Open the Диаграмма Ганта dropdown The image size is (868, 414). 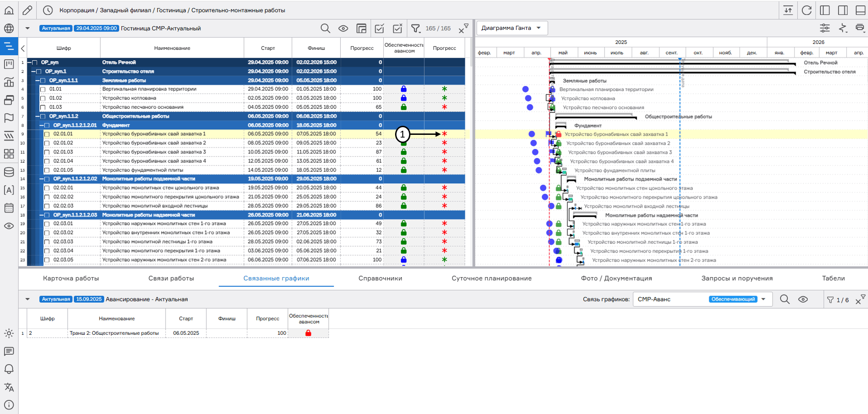[x=512, y=28]
